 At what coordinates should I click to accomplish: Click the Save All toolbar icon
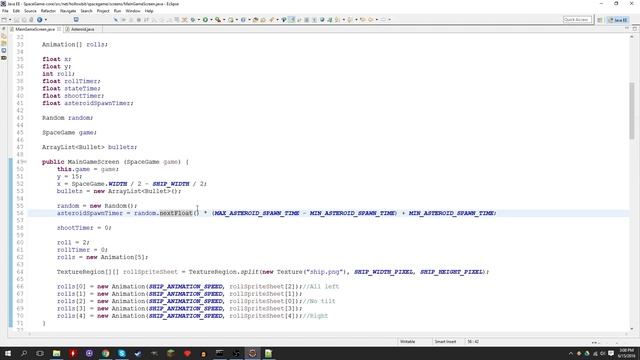tap(24, 20)
